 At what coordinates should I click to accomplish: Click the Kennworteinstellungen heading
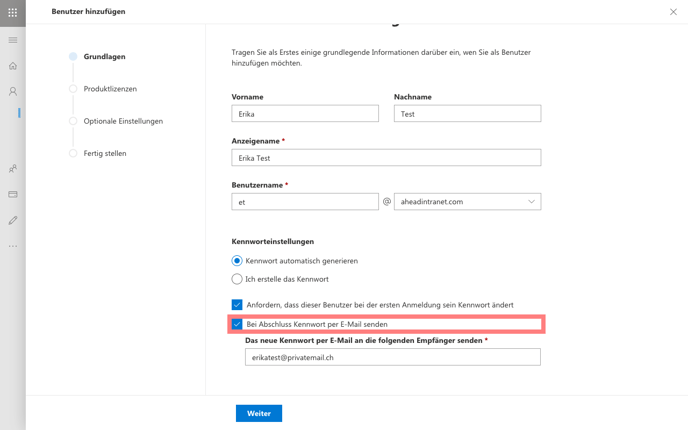(272, 241)
